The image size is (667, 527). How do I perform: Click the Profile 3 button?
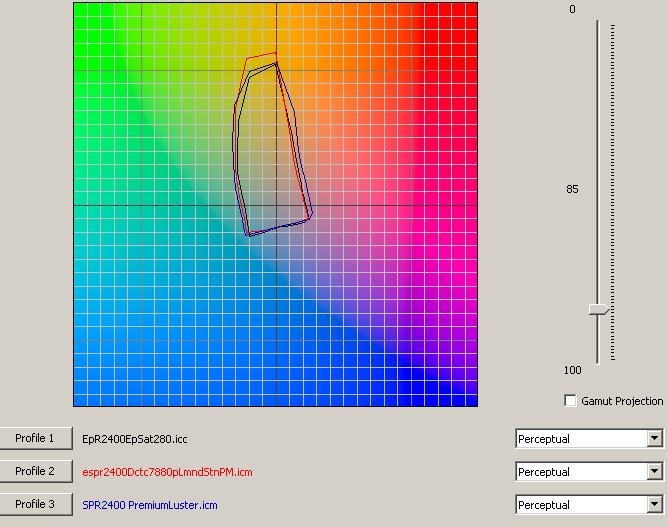pos(35,504)
